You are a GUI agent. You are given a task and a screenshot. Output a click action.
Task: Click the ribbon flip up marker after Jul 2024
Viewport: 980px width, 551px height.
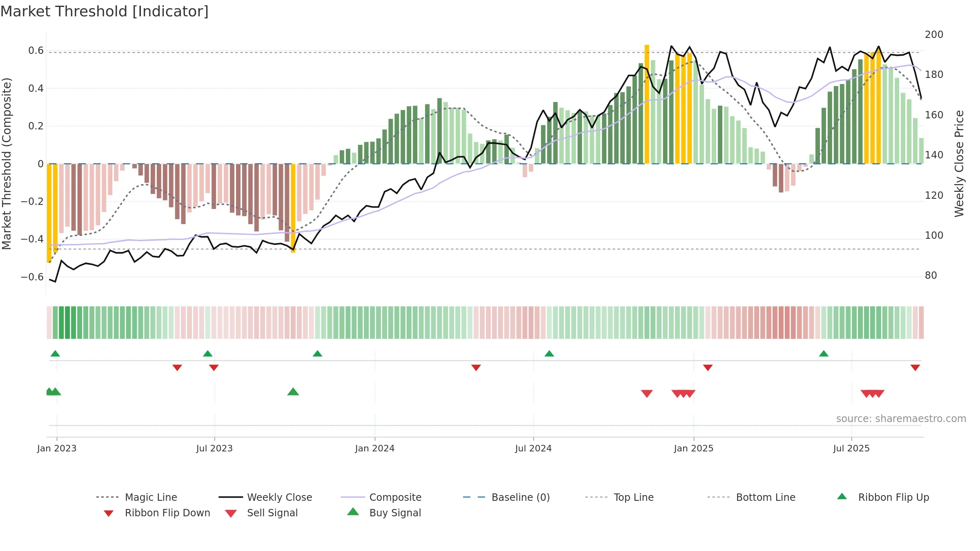549,353
